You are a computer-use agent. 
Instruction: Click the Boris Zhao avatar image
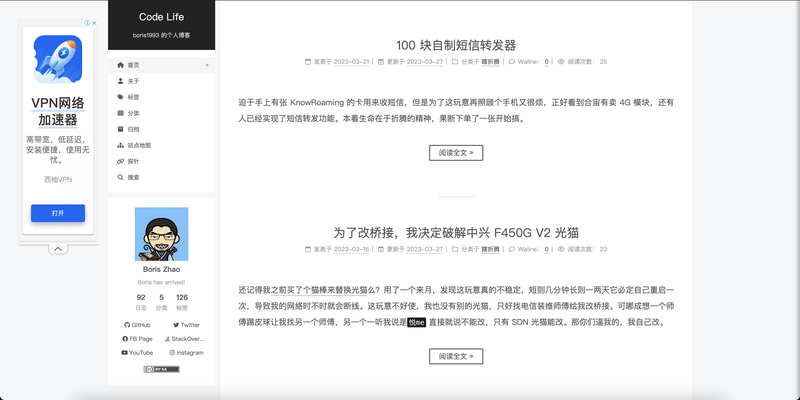coord(161,234)
